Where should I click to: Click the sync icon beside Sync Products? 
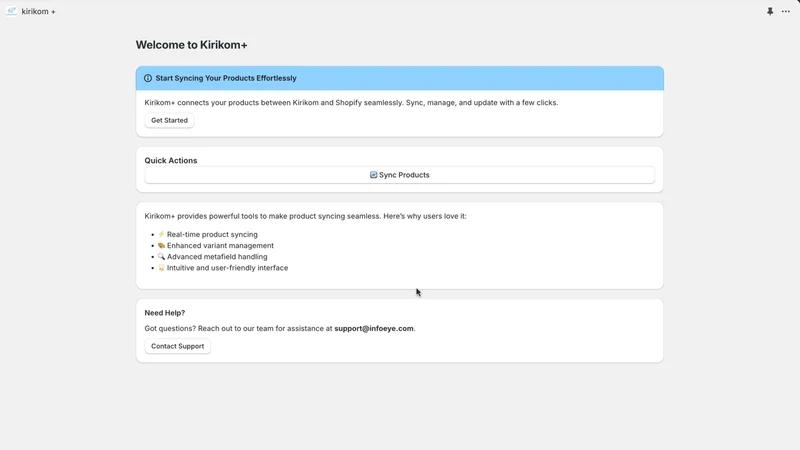[x=373, y=175]
